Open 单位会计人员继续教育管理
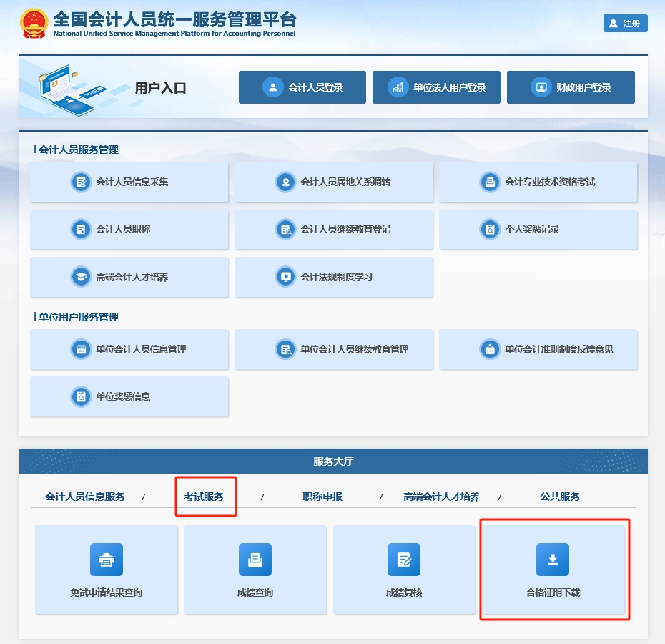 click(334, 349)
